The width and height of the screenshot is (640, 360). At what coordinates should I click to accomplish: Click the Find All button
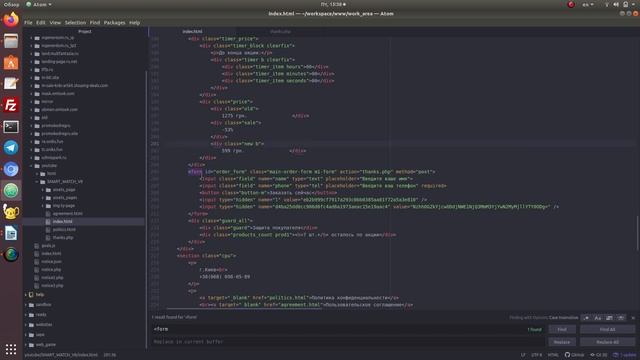coord(607,329)
